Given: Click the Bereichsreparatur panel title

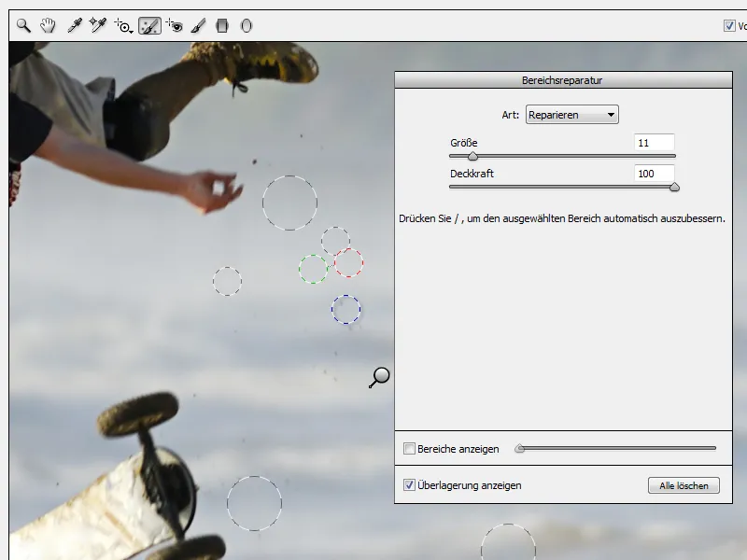Looking at the screenshot, I should [562, 80].
